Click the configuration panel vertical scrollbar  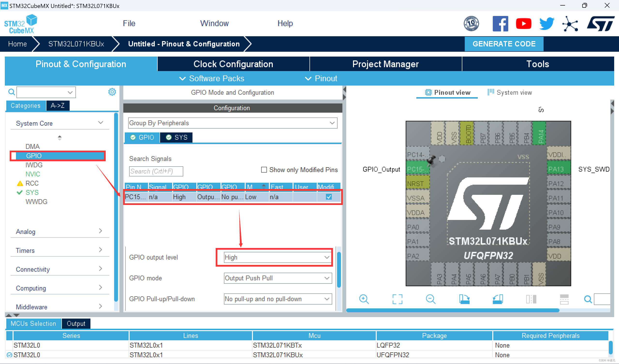point(339,270)
